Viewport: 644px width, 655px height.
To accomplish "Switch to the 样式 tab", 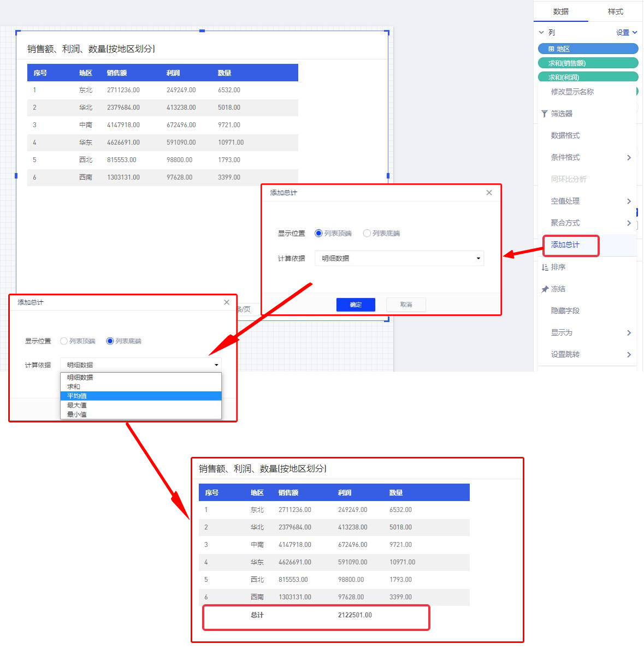I will [x=615, y=11].
